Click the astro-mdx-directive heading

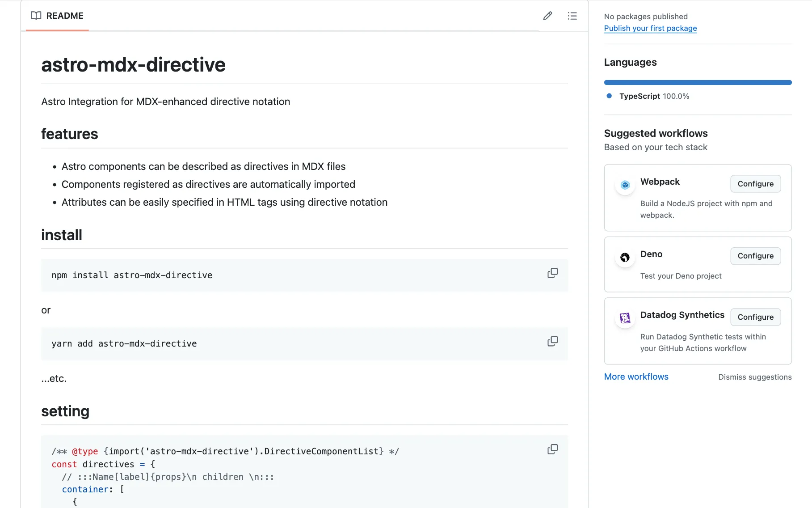(x=133, y=65)
